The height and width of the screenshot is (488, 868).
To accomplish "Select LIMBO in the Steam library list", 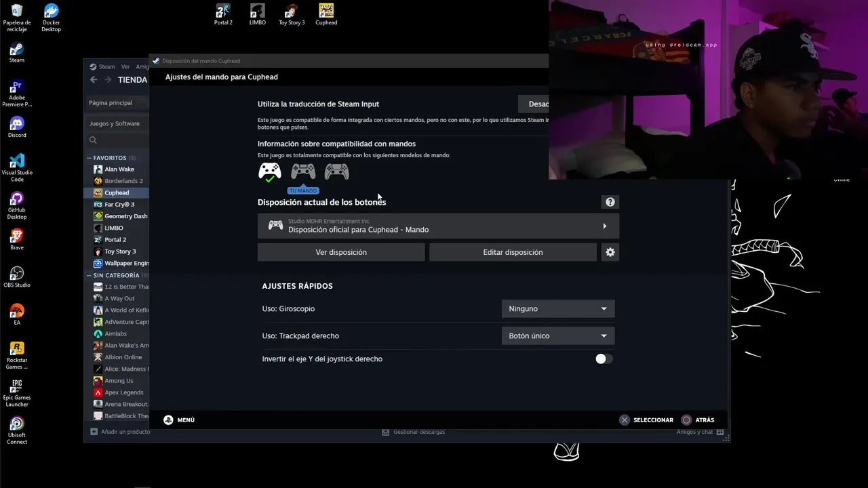I will pos(117,228).
